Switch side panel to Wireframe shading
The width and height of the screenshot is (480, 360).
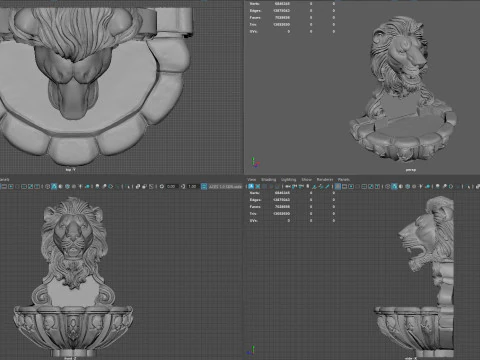coord(388,186)
